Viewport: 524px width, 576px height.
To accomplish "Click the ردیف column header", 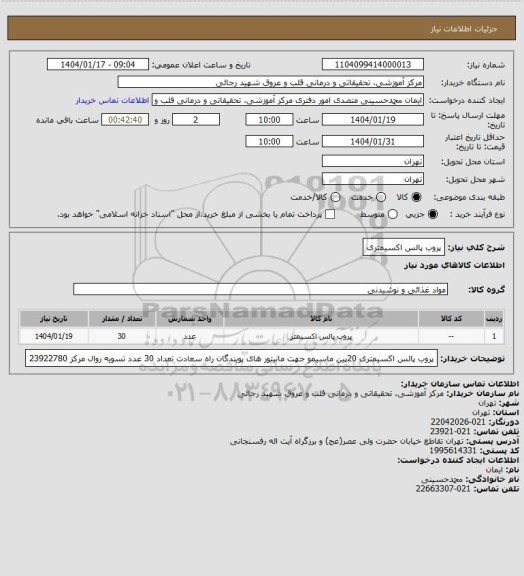I will (494, 318).
